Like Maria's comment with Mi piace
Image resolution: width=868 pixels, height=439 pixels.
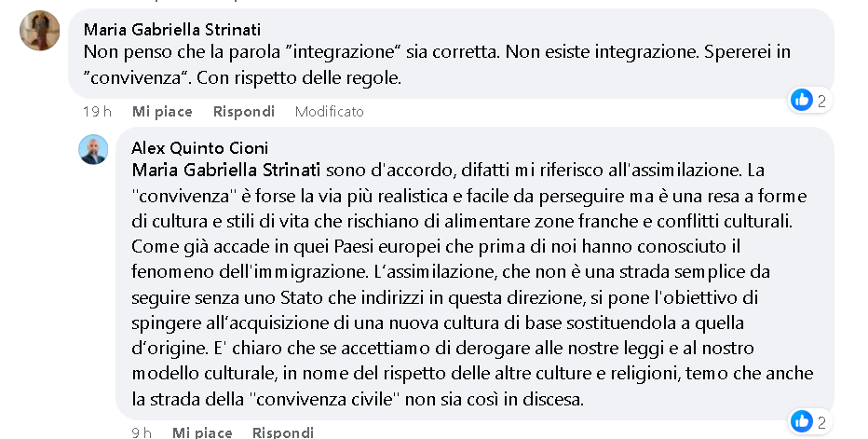162,112
